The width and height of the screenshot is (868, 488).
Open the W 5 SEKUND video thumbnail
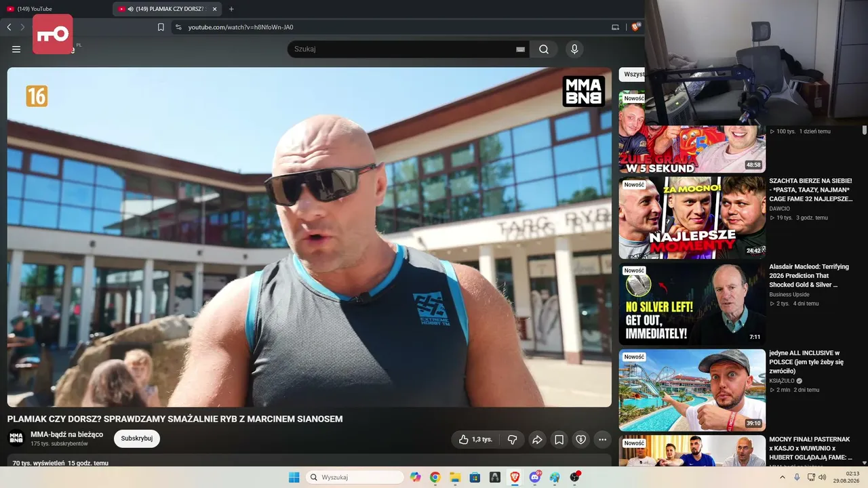click(692, 132)
